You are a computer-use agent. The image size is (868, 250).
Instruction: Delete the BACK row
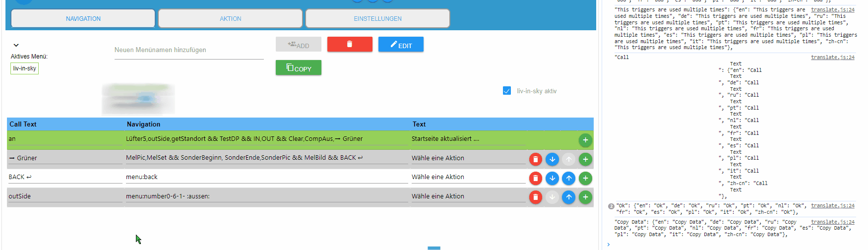pos(536,178)
